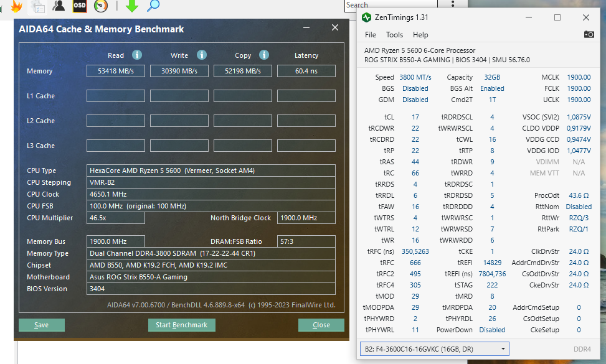The image size is (606, 364).
Task: Click the CPU Clock value 4650.1 MHz
Action: [x=211, y=194]
